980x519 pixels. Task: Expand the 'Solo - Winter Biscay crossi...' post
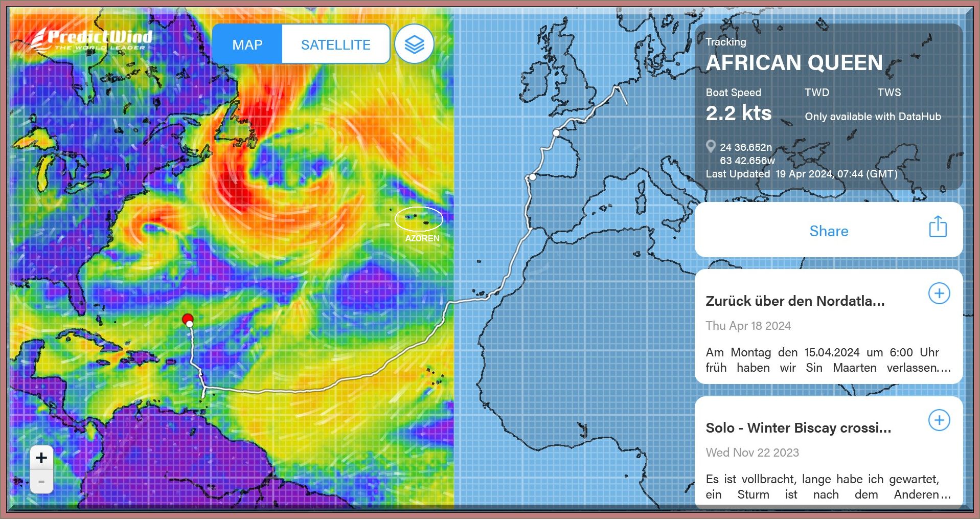pyautogui.click(x=939, y=420)
